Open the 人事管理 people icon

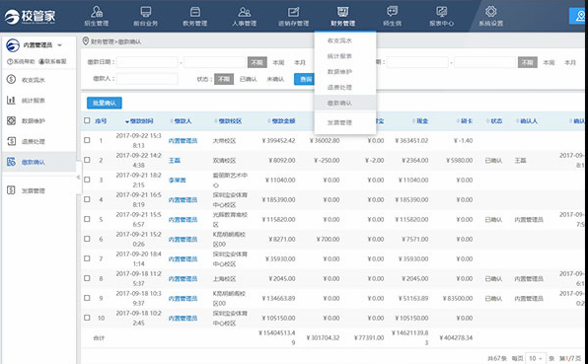[244, 12]
